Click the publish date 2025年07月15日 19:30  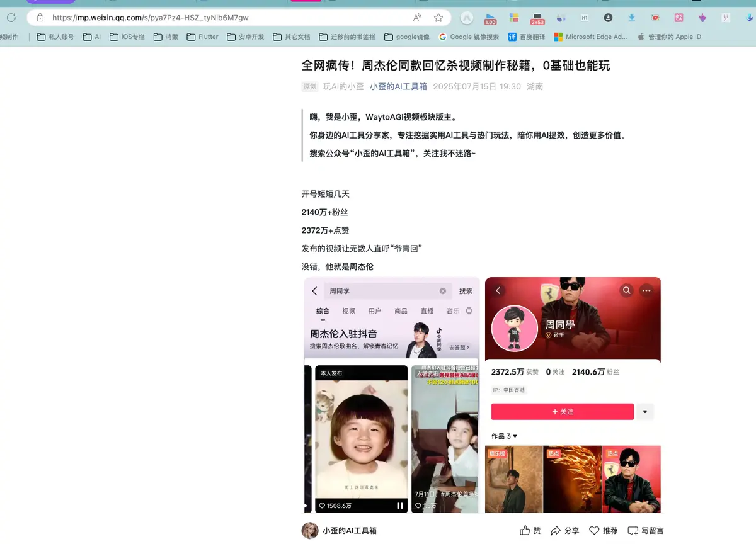[x=477, y=86]
